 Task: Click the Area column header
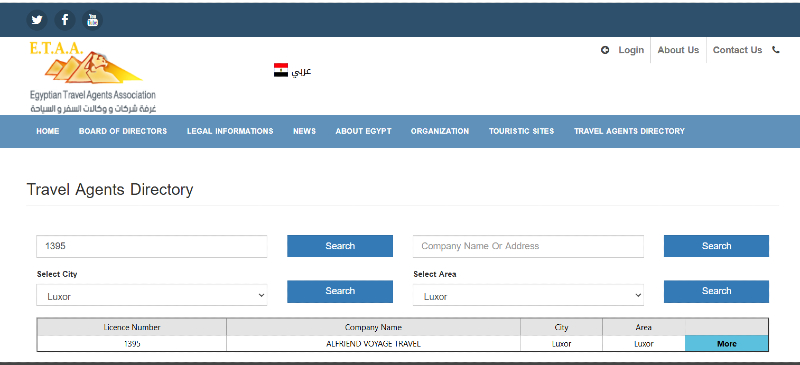tap(644, 327)
